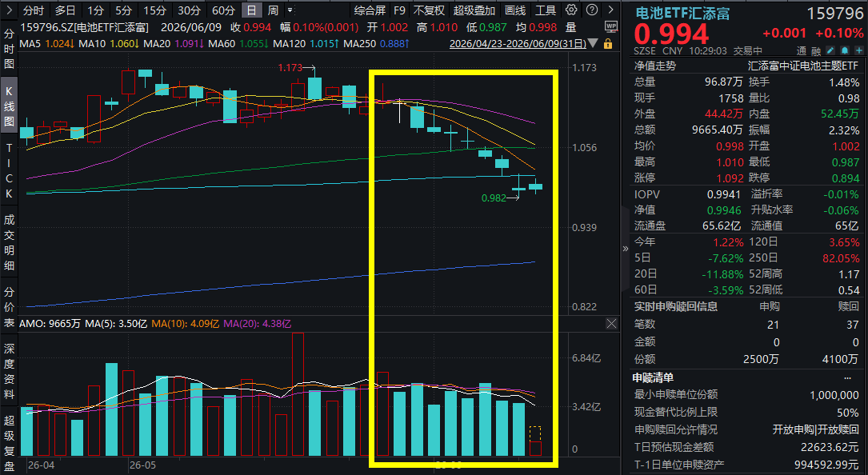The width and height of the screenshot is (868, 475).
Task: Switch to the 60分 period tab
Action: tap(224, 10)
